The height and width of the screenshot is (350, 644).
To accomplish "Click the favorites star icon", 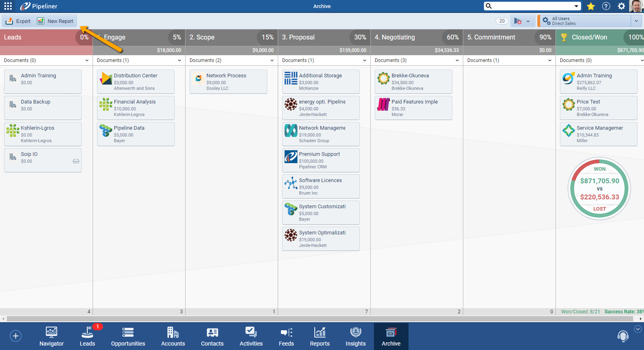I will coord(591,6).
